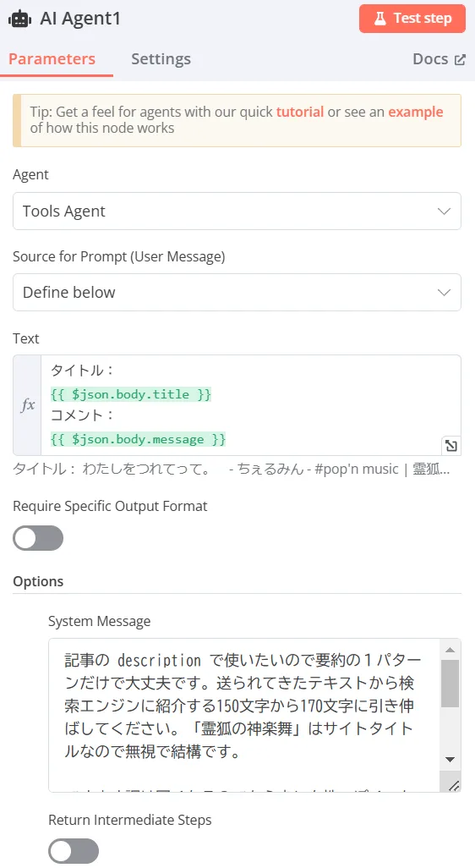Toggle Return Intermediate Steps switch
This screenshot has width=475, height=868.
74,851
